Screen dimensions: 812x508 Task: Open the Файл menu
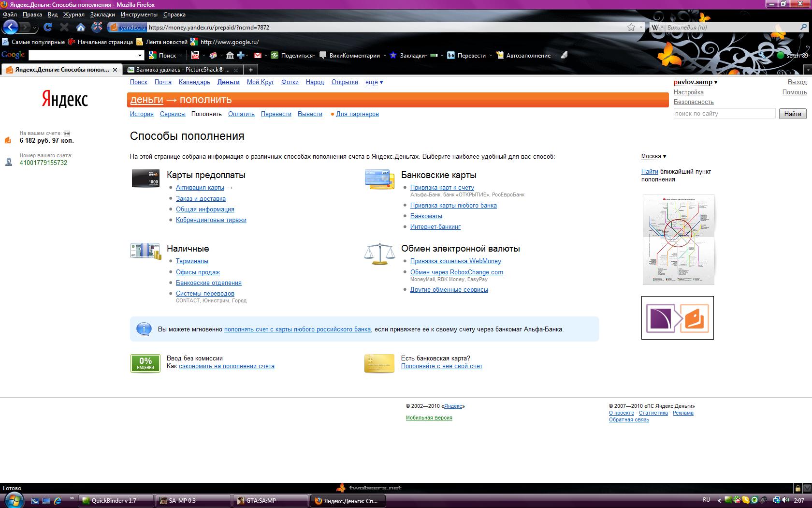[10, 15]
